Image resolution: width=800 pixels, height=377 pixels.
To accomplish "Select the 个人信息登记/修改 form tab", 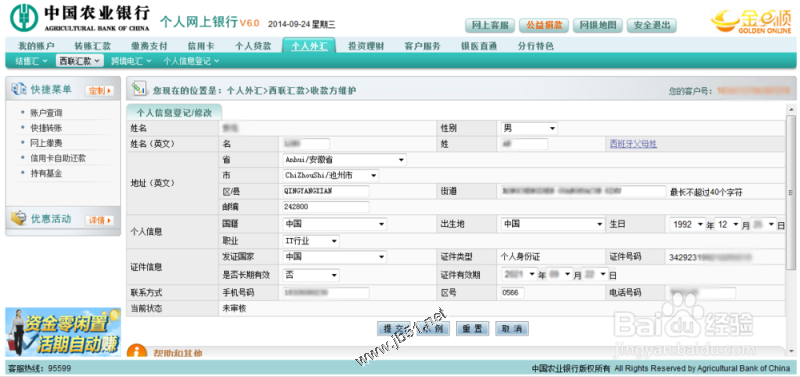I will (x=174, y=113).
